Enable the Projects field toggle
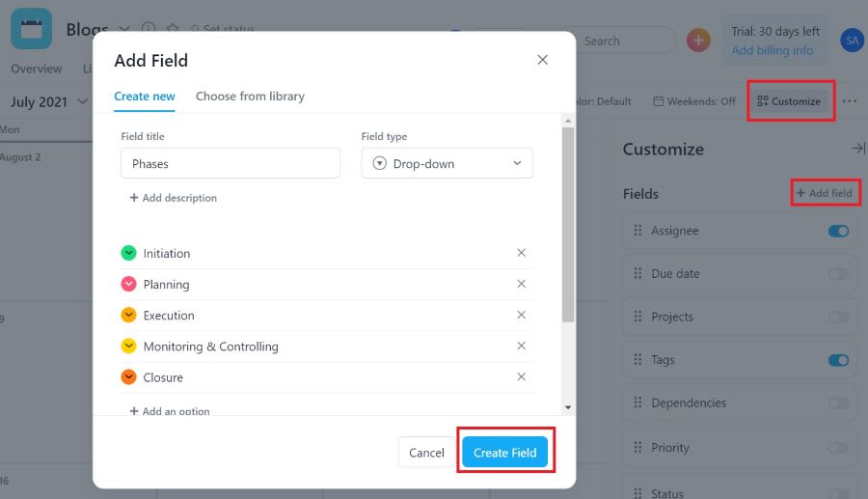Image resolution: width=868 pixels, height=499 pixels. (x=839, y=317)
